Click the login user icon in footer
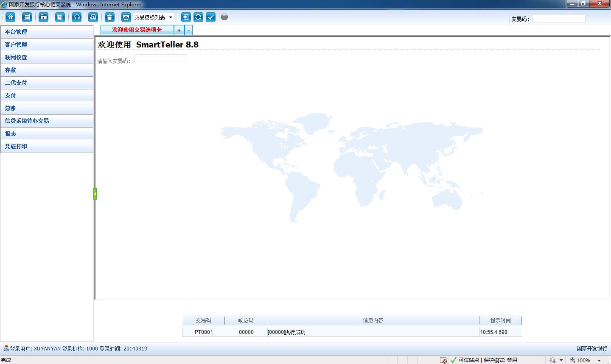The width and height of the screenshot is (611, 364). click(x=6, y=348)
